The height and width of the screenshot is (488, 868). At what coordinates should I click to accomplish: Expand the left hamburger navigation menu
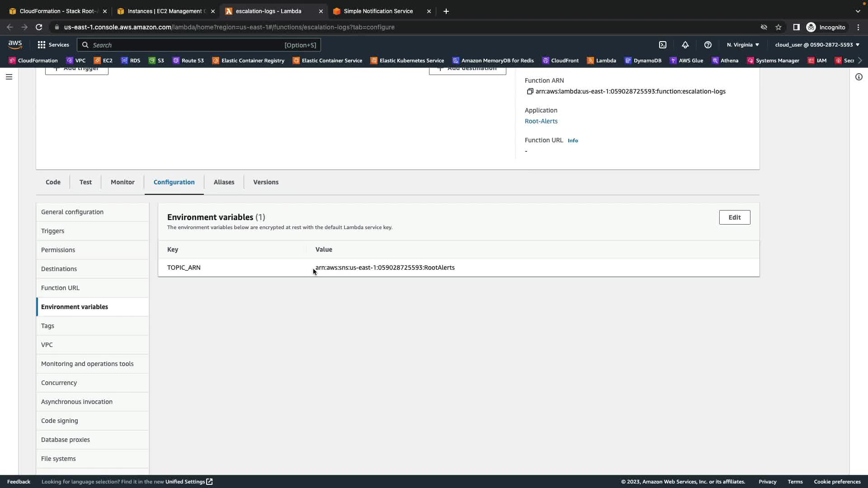click(x=9, y=77)
